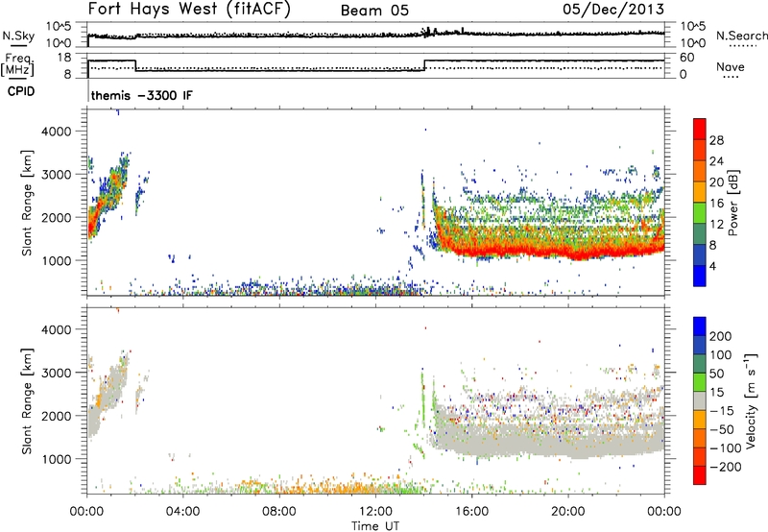The width and height of the screenshot is (768, 532).
Task: Click the '16' label on Power color bar
Action: pos(716,204)
